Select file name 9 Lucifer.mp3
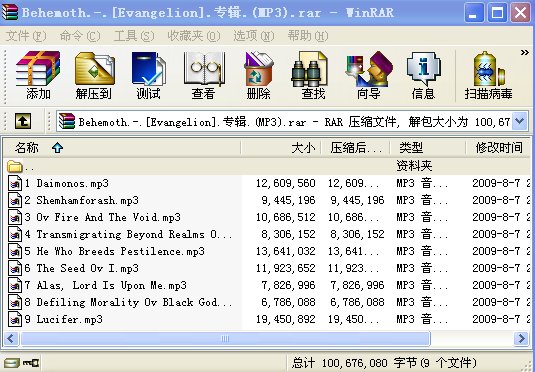535x372 pixels. pyautogui.click(x=63, y=319)
